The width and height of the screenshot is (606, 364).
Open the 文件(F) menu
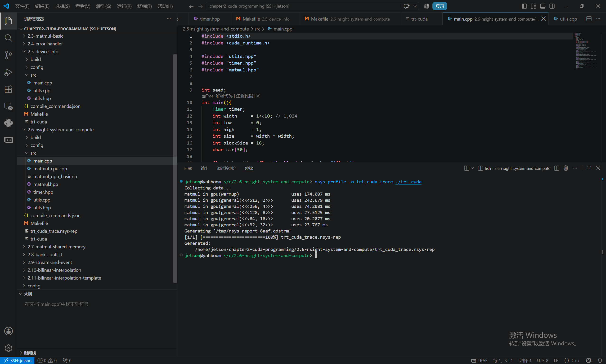coord(22,6)
